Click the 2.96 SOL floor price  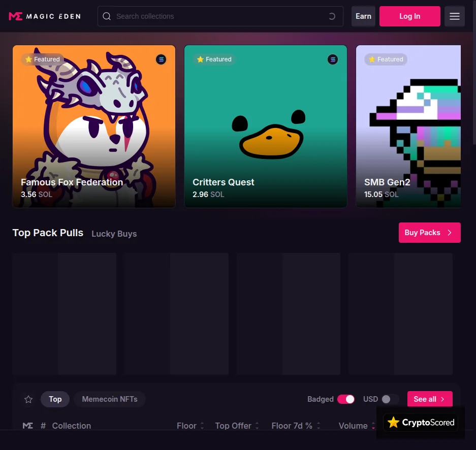click(208, 194)
